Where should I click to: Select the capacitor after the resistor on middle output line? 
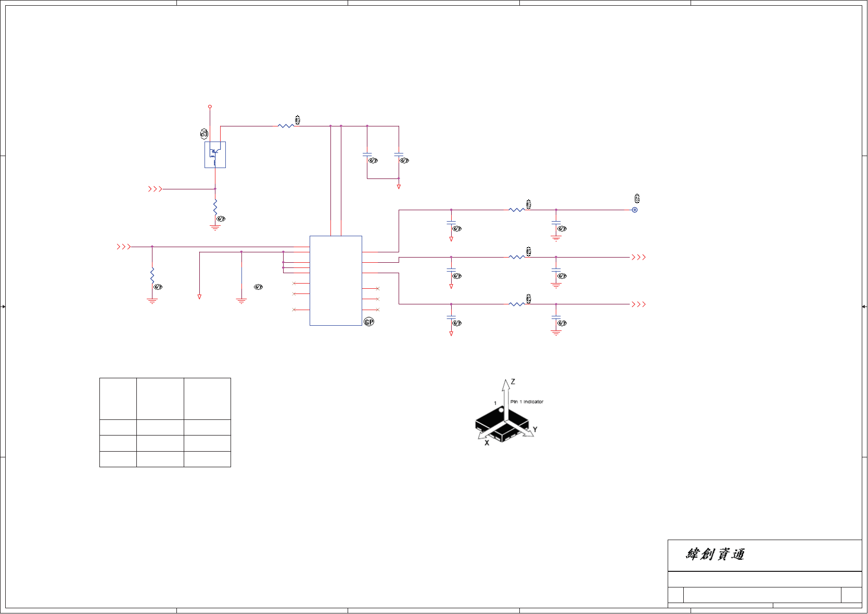[556, 270]
